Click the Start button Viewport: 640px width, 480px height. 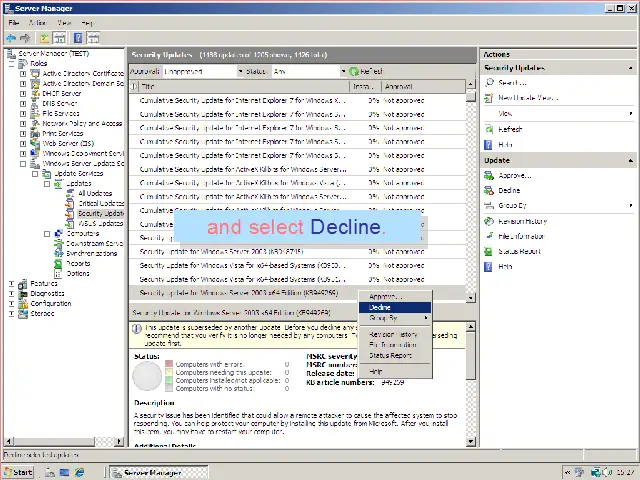(x=18, y=472)
